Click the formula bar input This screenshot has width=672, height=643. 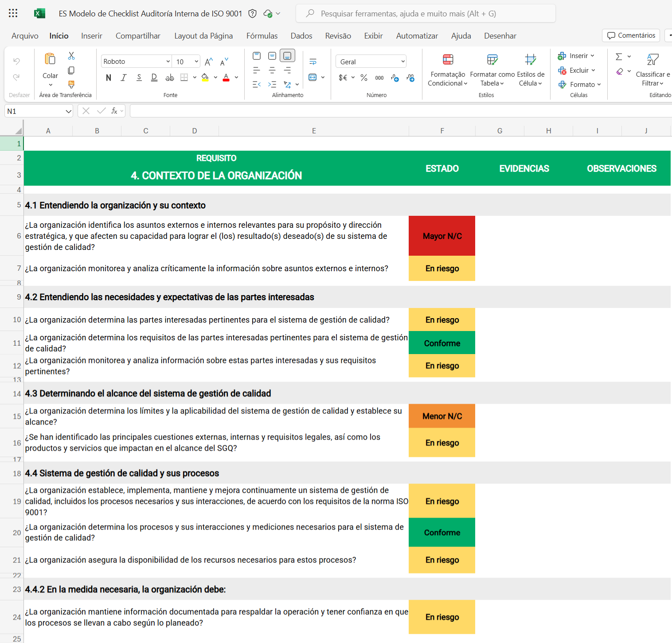pyautogui.click(x=401, y=111)
